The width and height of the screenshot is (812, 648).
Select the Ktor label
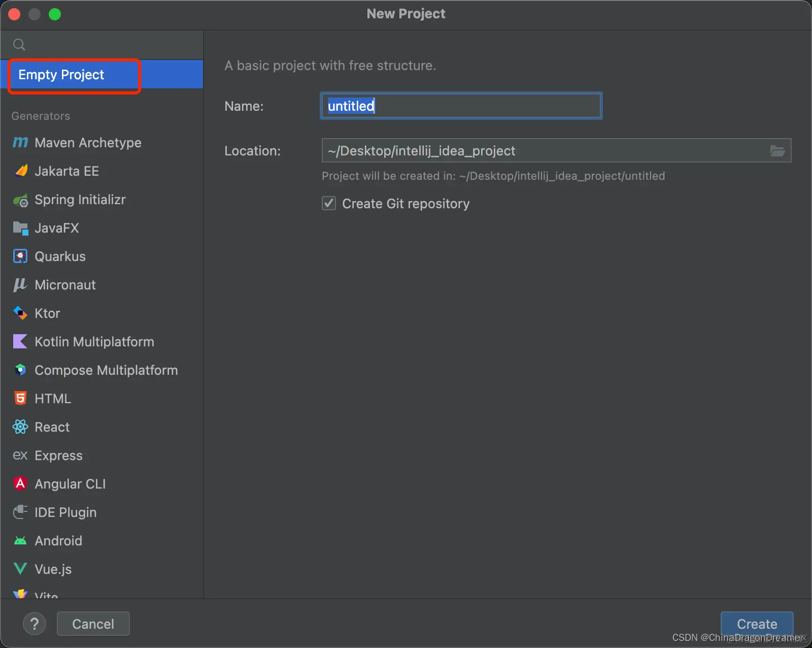point(47,313)
